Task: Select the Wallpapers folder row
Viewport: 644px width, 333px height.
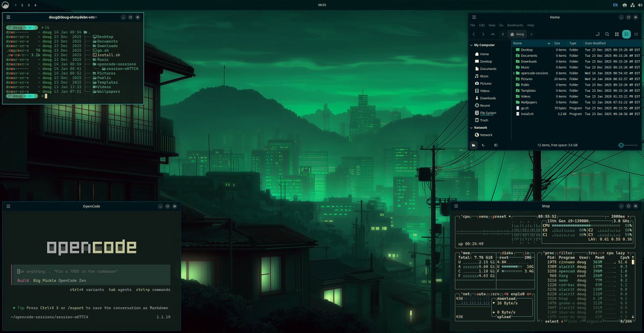Action: (x=576, y=102)
